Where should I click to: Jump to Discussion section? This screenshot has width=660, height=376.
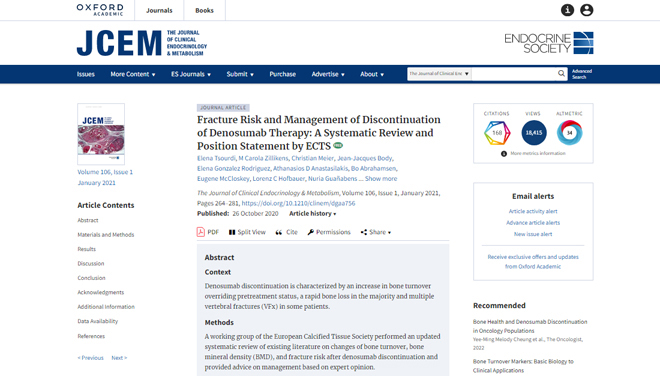[x=90, y=263]
